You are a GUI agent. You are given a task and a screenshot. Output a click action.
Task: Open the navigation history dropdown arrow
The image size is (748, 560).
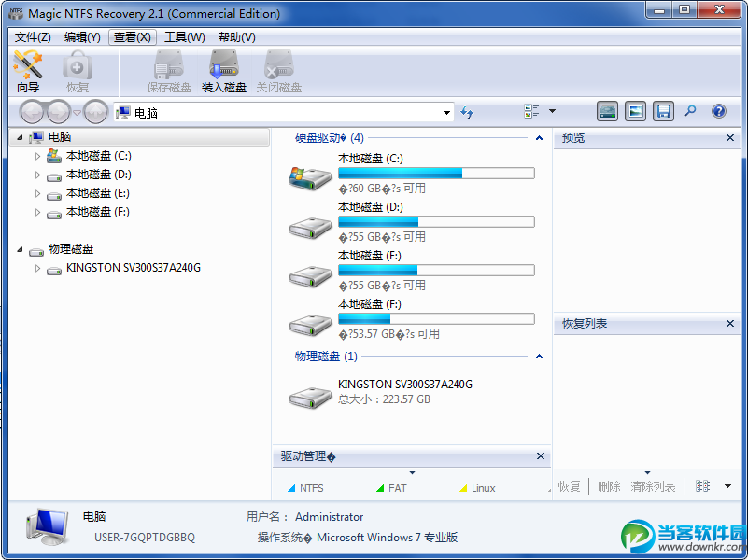point(77,113)
